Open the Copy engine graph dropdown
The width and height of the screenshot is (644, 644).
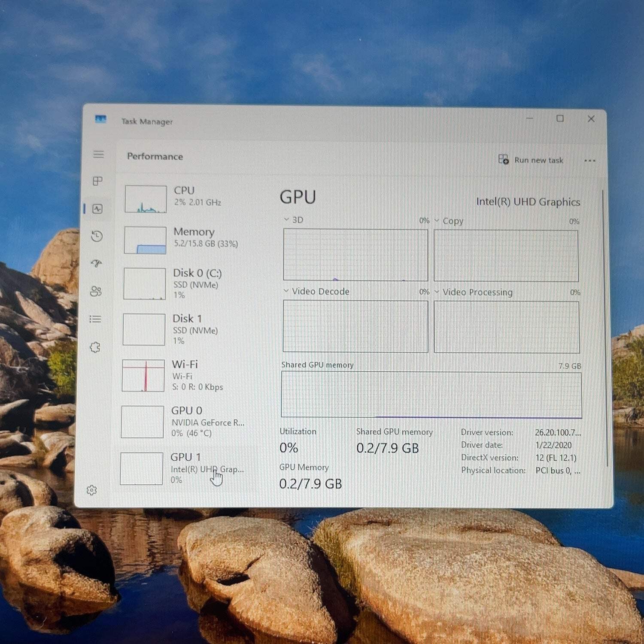[x=437, y=221]
